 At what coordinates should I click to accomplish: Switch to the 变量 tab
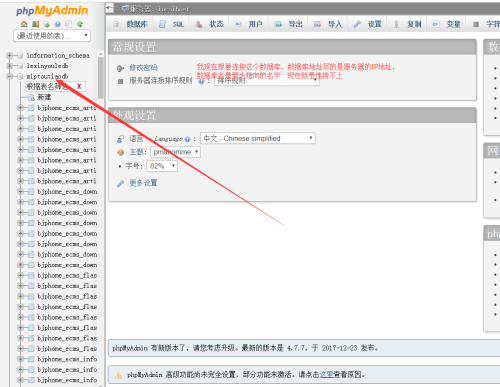click(447, 24)
